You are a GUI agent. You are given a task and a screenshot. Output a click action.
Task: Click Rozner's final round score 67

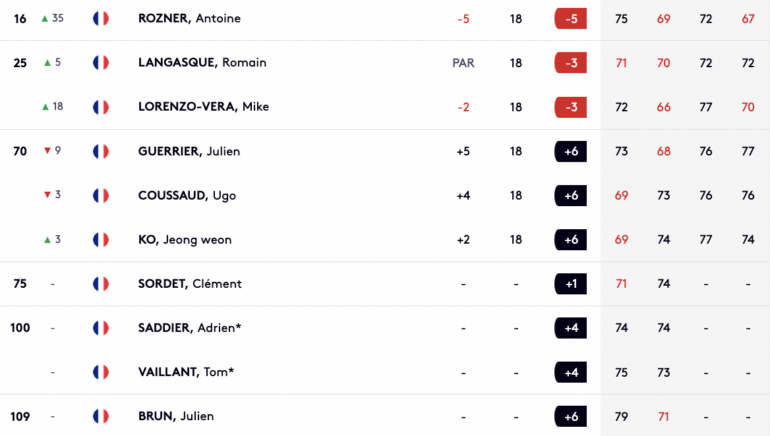[748, 19]
